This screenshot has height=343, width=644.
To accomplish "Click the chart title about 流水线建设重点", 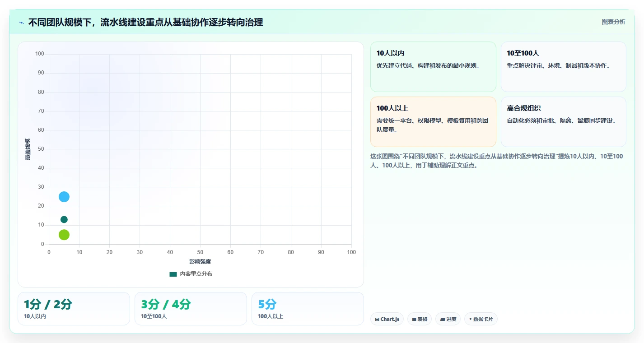I will [145, 22].
